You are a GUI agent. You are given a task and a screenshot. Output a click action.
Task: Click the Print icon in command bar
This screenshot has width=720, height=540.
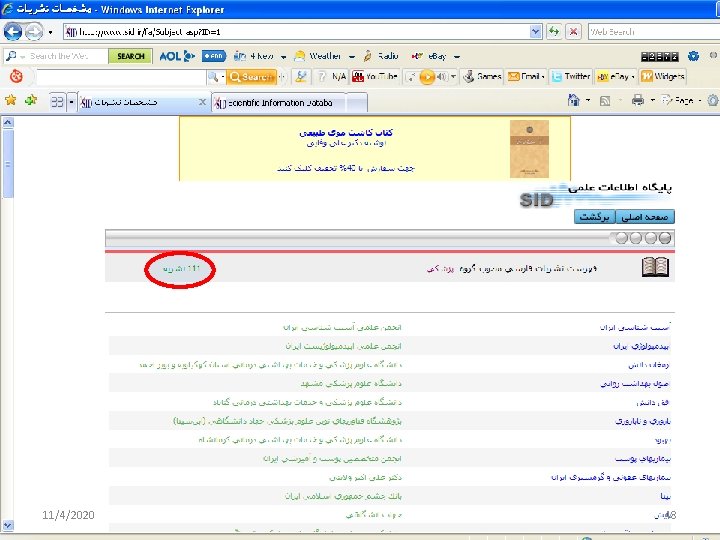coord(638,100)
